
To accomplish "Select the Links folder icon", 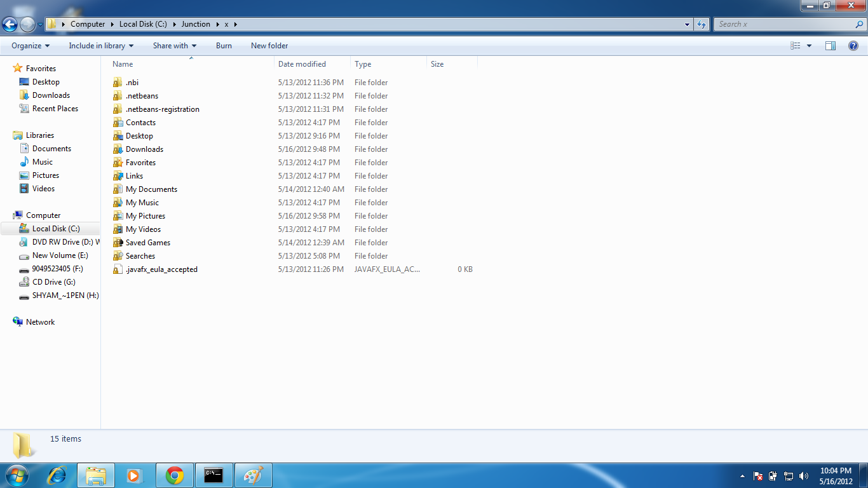I will [118, 176].
